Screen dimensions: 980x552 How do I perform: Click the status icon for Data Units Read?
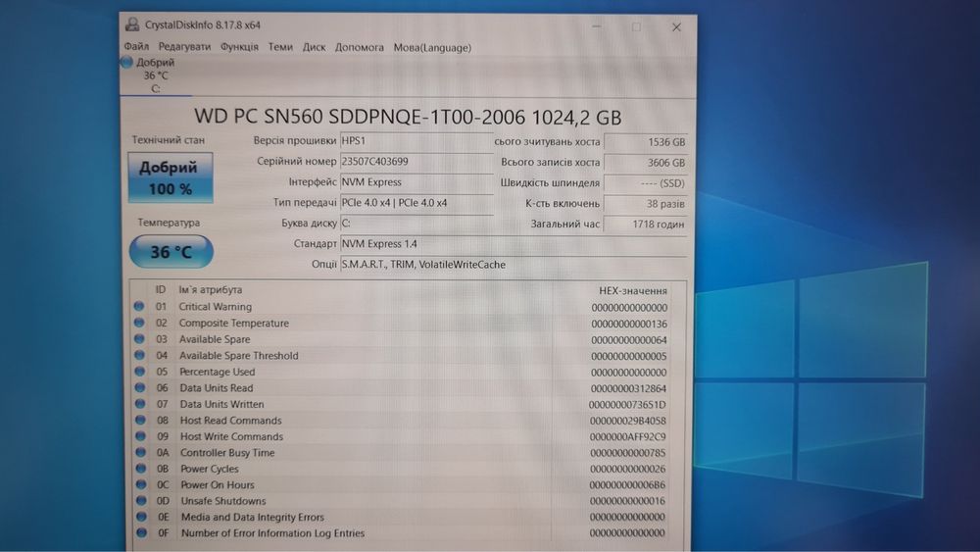(x=139, y=387)
